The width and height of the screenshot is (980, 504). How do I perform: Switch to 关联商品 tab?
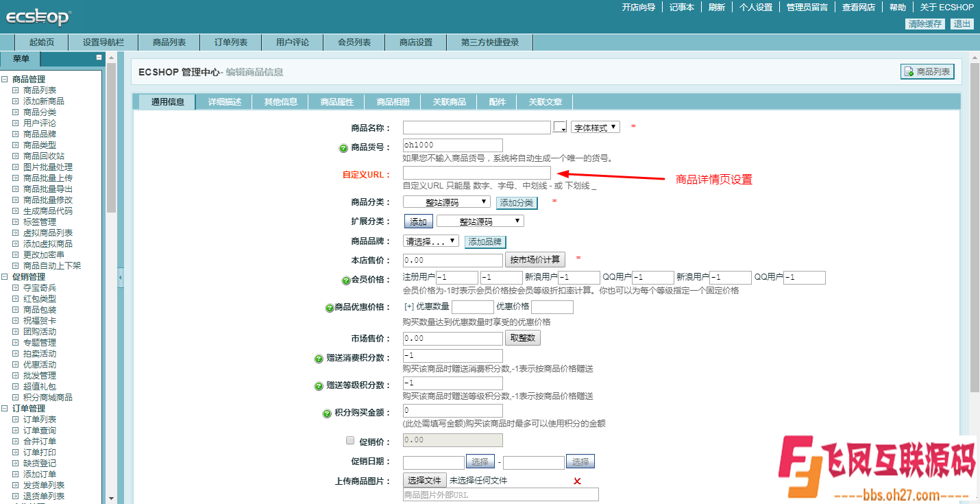click(x=450, y=102)
